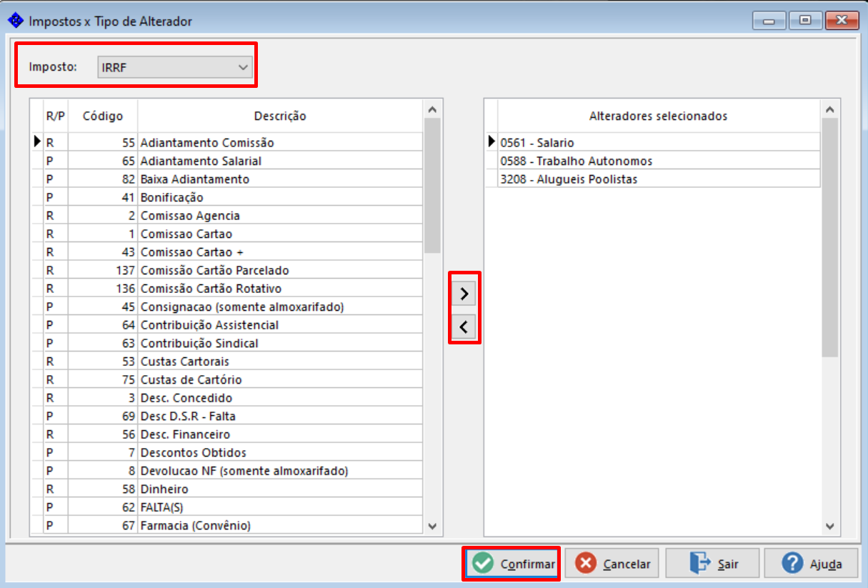Screen dimensions: 868x588
Task: Click the Descrição column header
Action: (280, 116)
